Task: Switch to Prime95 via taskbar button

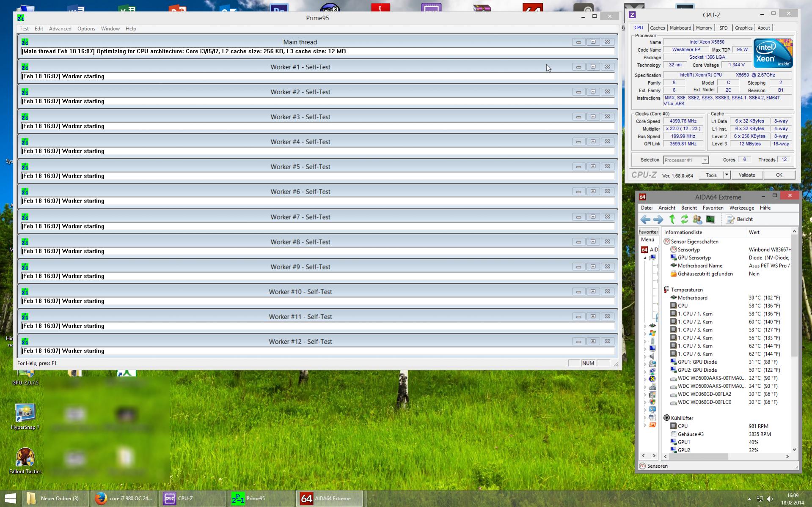Action: click(261, 499)
